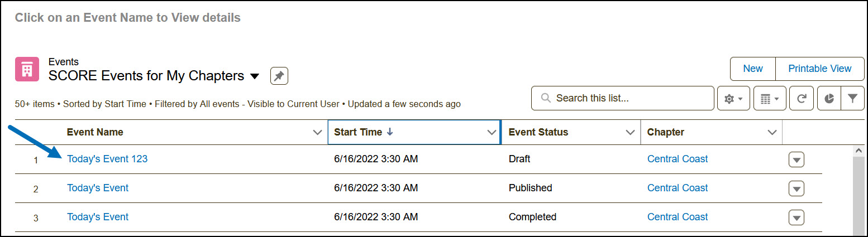Show actions menu for the Completed event
868x237 pixels.
pos(797,217)
